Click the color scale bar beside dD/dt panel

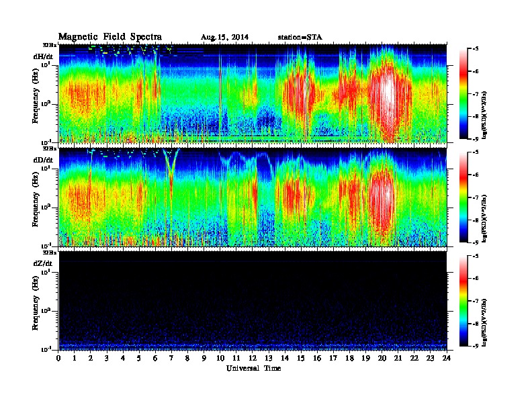(463, 197)
